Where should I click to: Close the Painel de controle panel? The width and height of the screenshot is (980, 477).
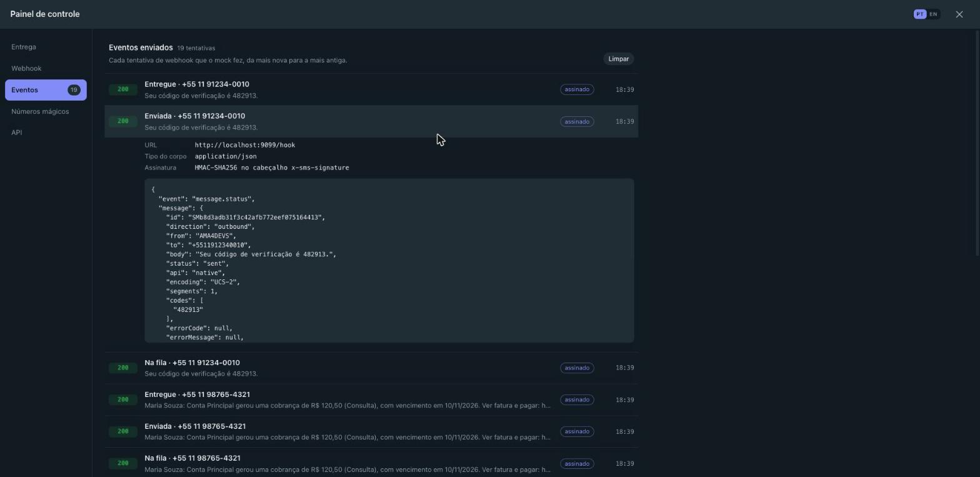coord(959,14)
